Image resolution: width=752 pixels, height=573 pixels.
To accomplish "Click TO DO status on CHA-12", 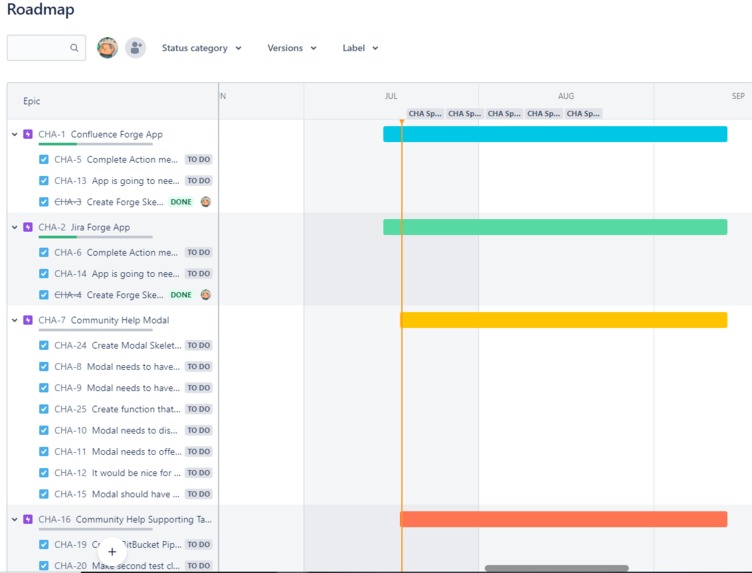I will (x=199, y=472).
